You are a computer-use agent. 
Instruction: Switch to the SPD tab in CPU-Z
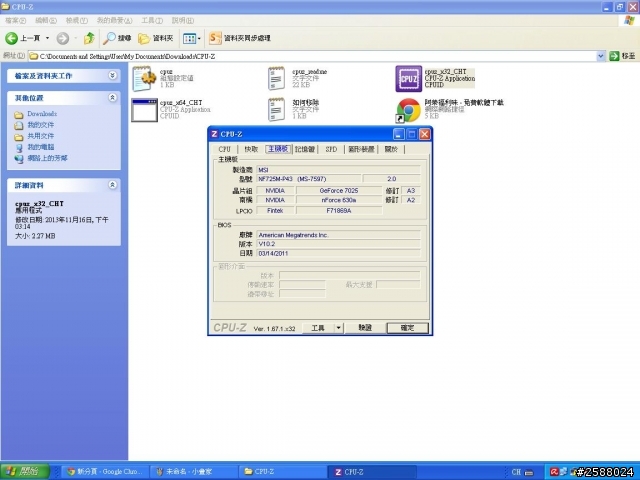(331, 149)
